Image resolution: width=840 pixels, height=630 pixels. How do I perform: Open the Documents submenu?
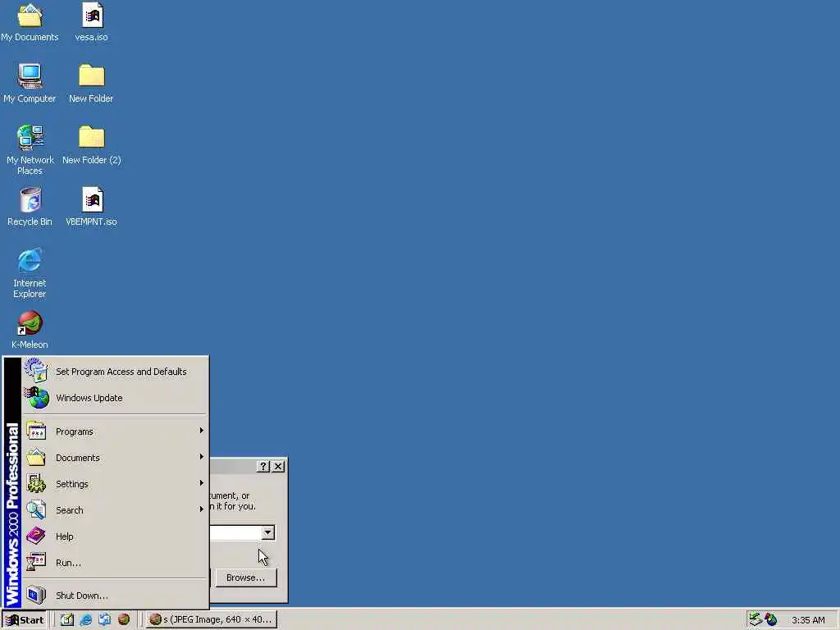coord(115,458)
